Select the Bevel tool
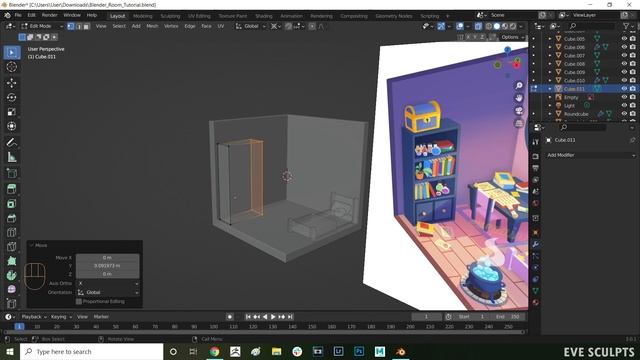 tap(11, 218)
